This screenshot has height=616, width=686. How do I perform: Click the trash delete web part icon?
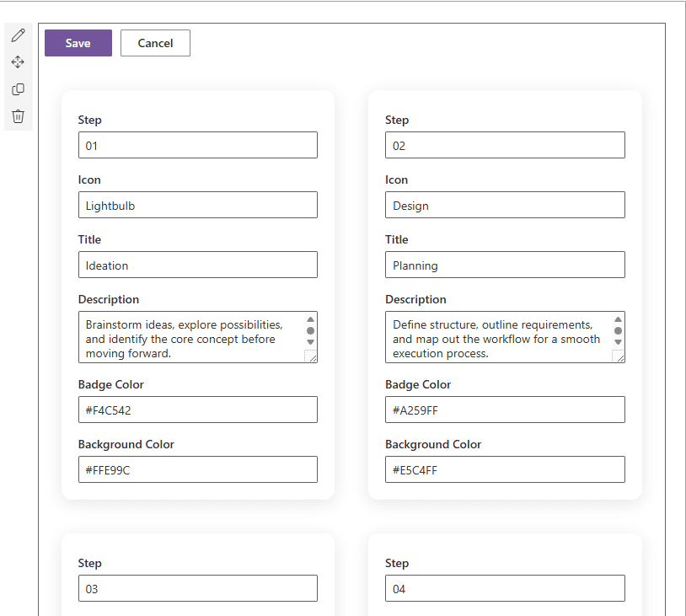[18, 116]
